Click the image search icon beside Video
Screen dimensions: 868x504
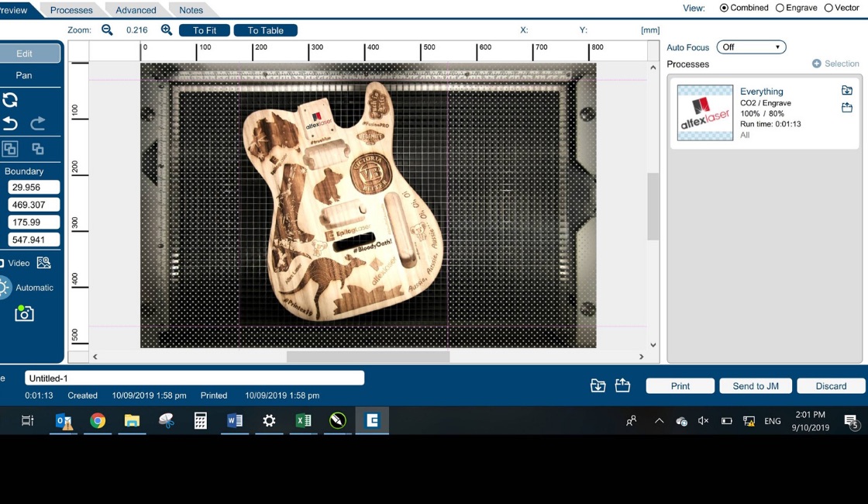pos(43,263)
